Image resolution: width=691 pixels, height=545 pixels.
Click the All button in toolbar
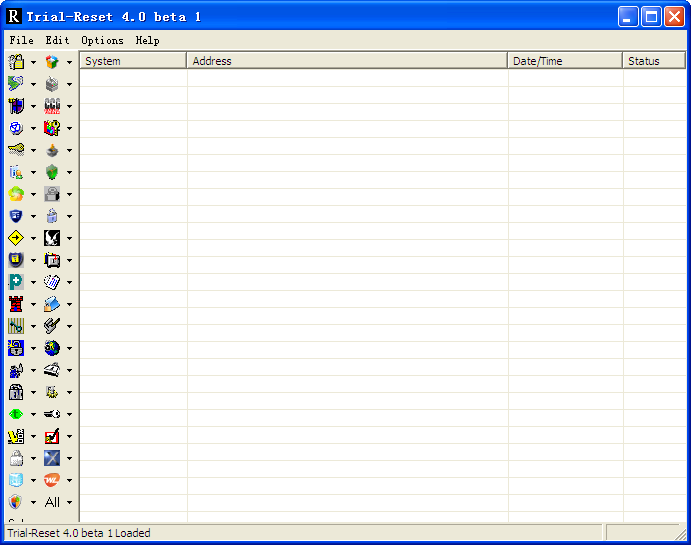tap(52, 502)
